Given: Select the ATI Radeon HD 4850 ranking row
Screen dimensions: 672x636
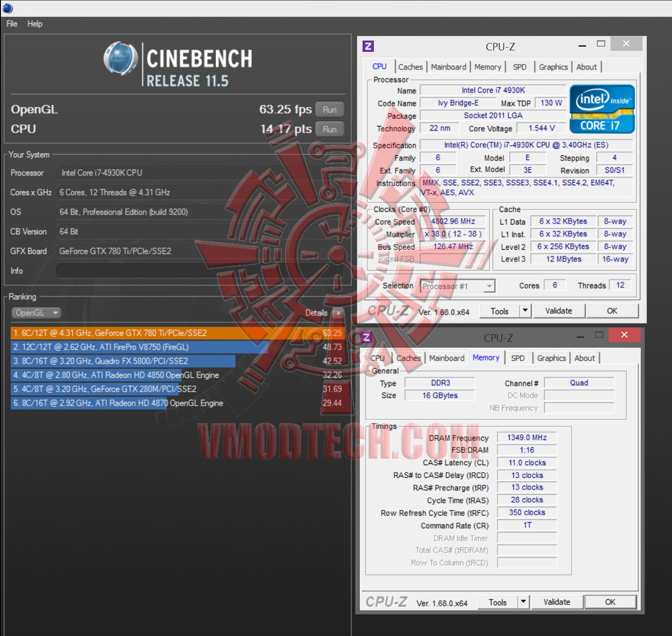Looking at the screenshot, I should tap(177, 375).
